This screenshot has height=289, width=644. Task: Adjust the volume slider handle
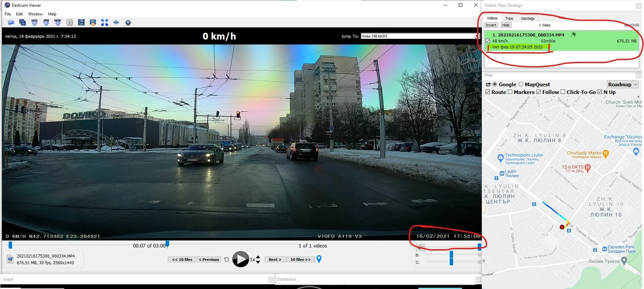(480, 246)
